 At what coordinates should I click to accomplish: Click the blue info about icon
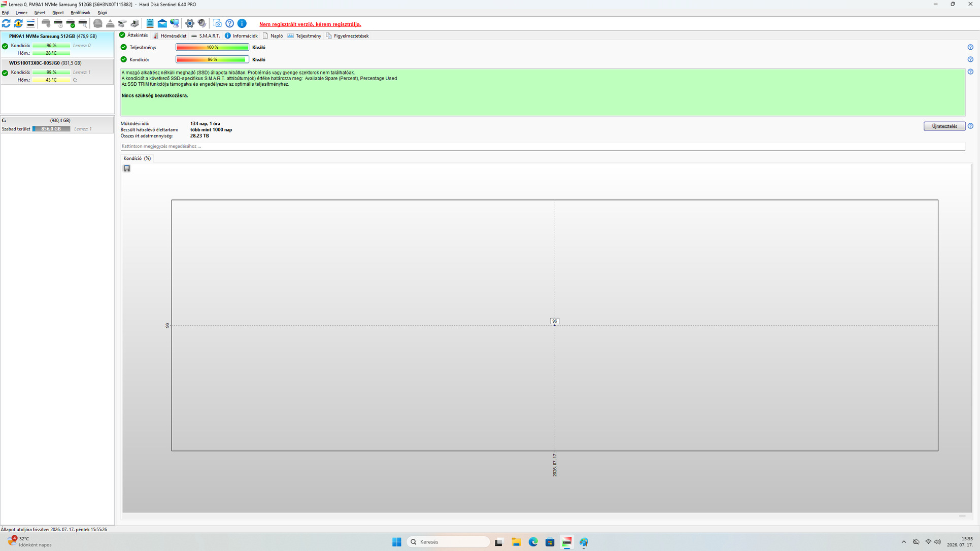point(242,23)
